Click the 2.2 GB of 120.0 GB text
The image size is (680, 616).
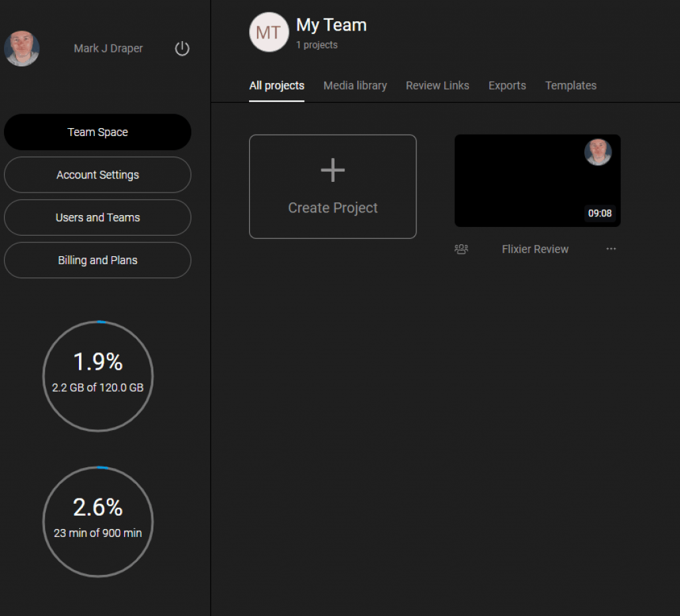98,388
